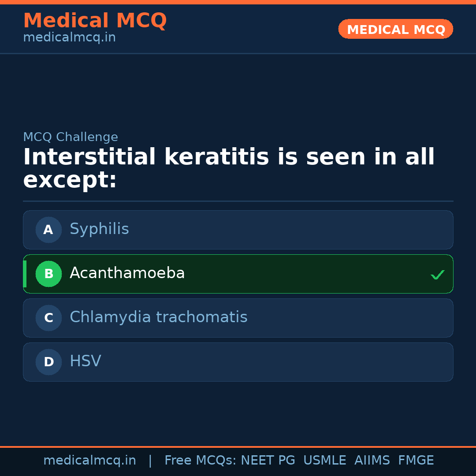This screenshot has height=476, width=476.
Task: Select the Syphilis answer text
Action: point(99,229)
